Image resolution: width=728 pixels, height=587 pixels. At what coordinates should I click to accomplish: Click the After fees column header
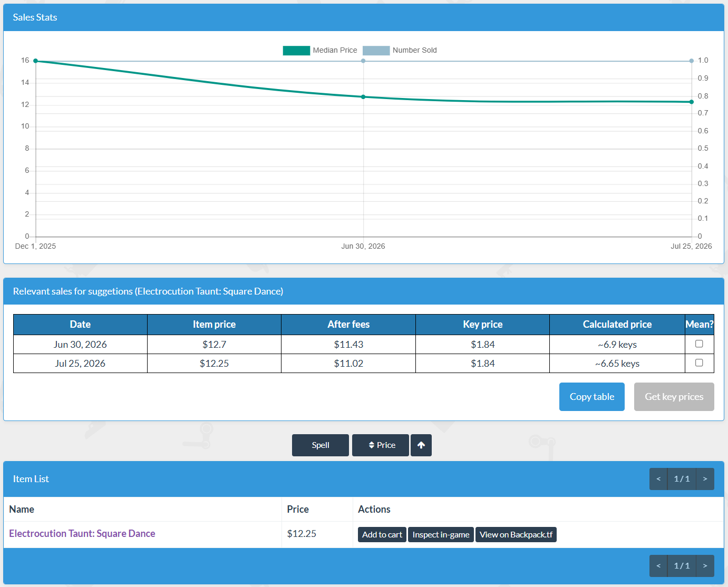point(348,325)
